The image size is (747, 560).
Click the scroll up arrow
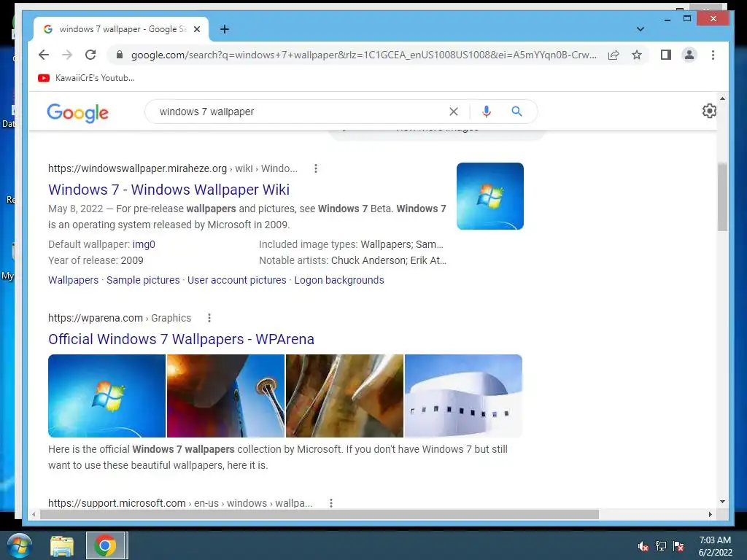click(722, 98)
